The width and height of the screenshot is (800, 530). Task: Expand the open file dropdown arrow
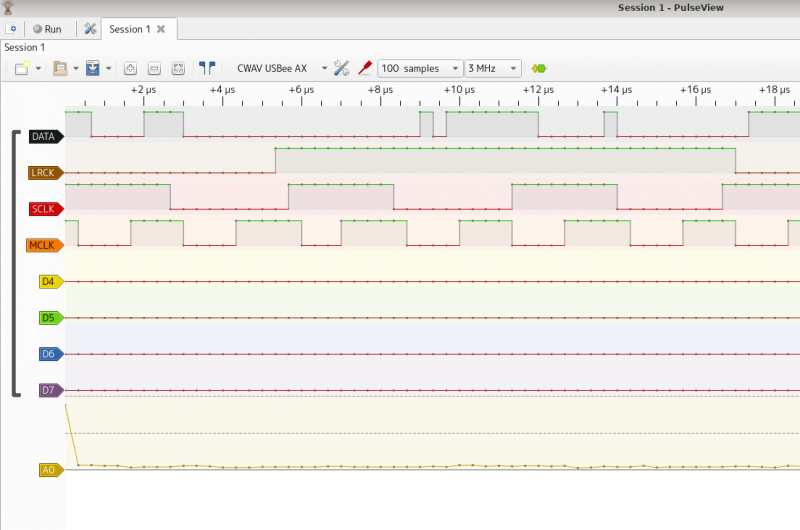point(75,69)
